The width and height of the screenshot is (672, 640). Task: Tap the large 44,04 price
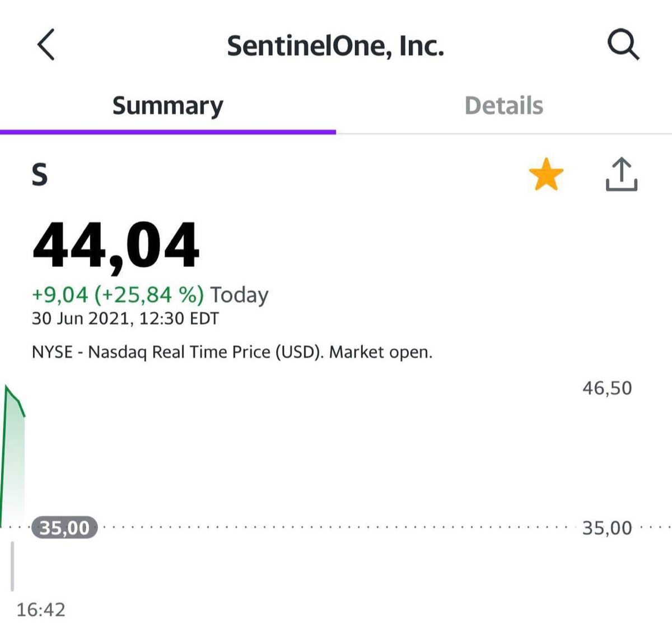116,246
